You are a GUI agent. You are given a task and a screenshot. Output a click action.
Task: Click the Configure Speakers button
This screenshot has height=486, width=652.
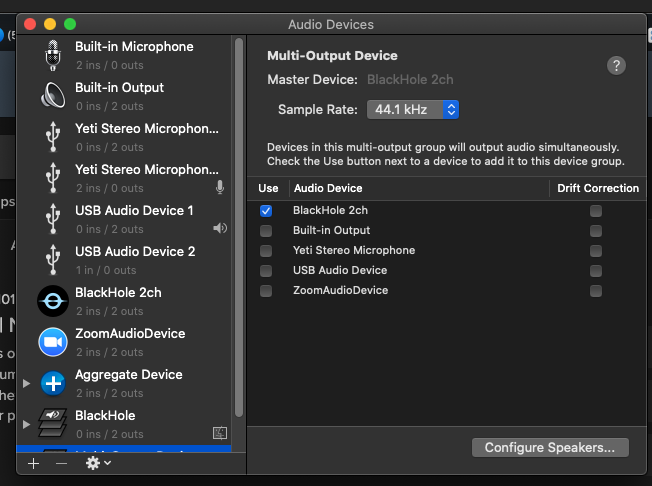tap(550, 447)
